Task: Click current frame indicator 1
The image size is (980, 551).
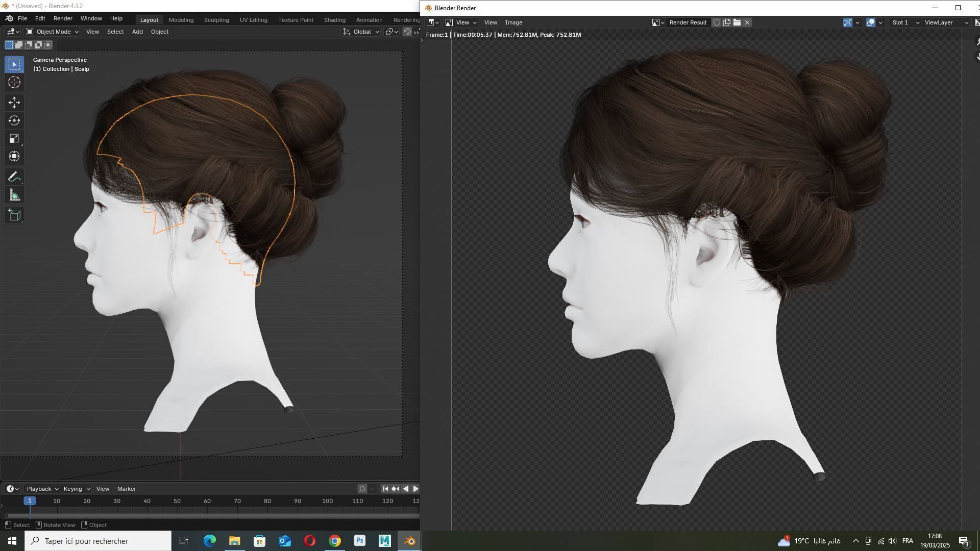Action: [30, 501]
